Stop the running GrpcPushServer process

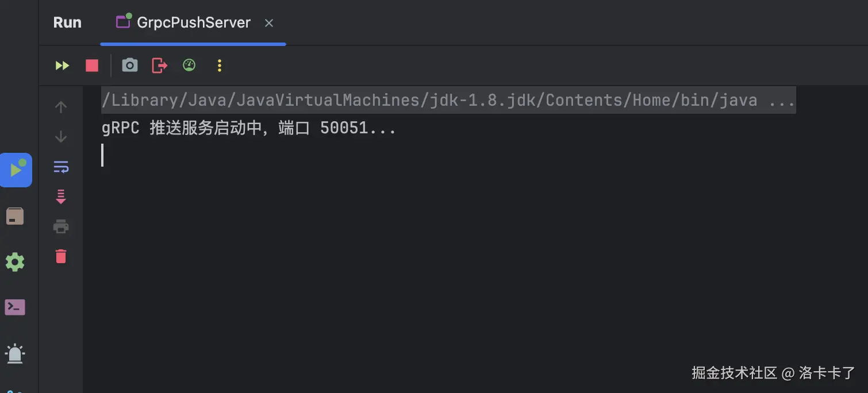tap(92, 65)
